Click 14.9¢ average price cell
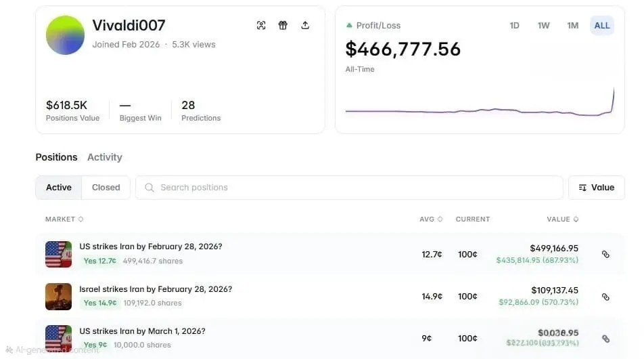The width and height of the screenshot is (644, 359). [432, 296]
